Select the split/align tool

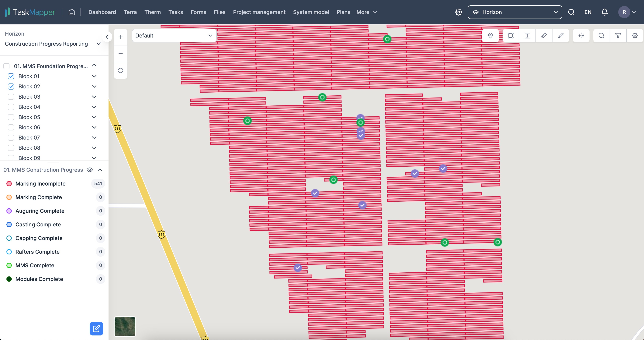581,36
